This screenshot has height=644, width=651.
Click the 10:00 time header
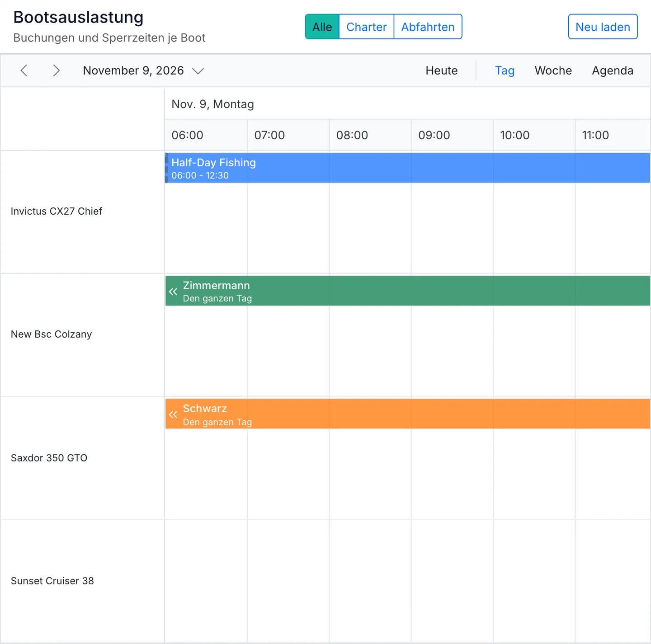pos(534,135)
